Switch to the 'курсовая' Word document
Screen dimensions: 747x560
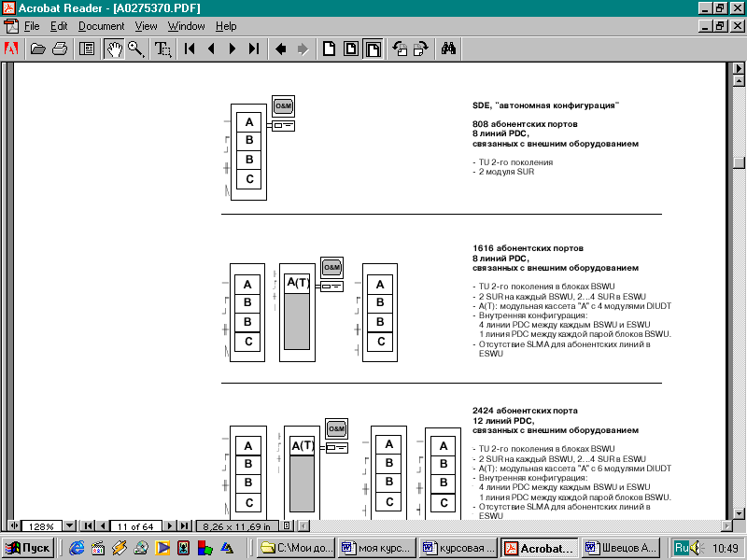458,548
